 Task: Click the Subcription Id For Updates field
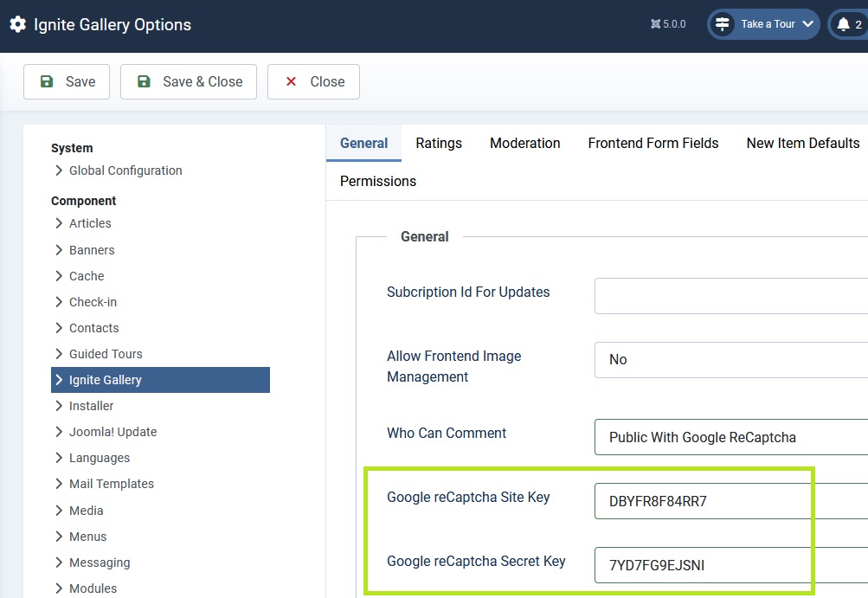[731, 296]
